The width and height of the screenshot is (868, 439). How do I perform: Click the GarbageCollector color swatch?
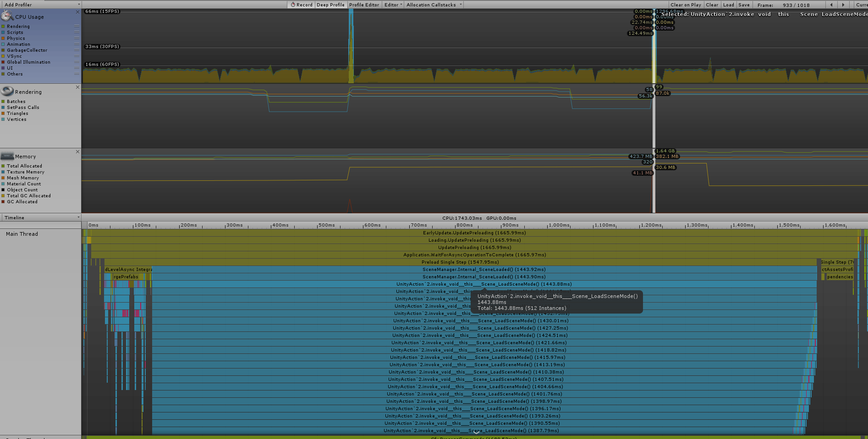[4, 50]
